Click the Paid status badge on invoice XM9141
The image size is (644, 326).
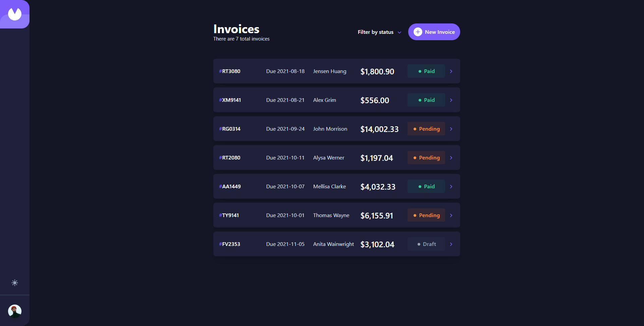(x=426, y=100)
